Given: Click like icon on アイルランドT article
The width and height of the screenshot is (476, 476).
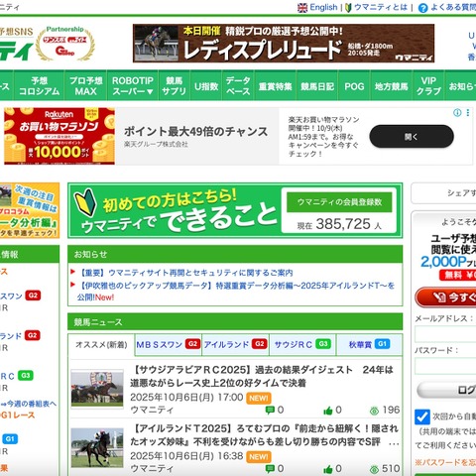Looking at the screenshot, I should (328, 469).
